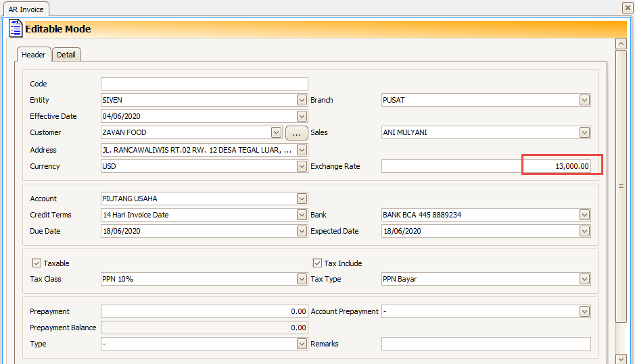
Task: Open the Currency dropdown showing USD
Action: pos(302,166)
